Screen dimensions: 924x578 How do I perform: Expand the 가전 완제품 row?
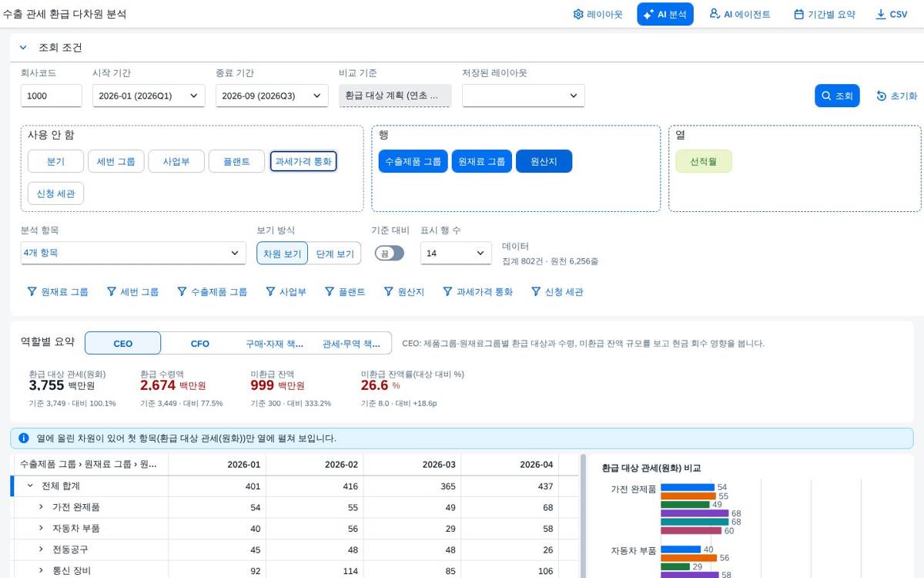[41, 507]
